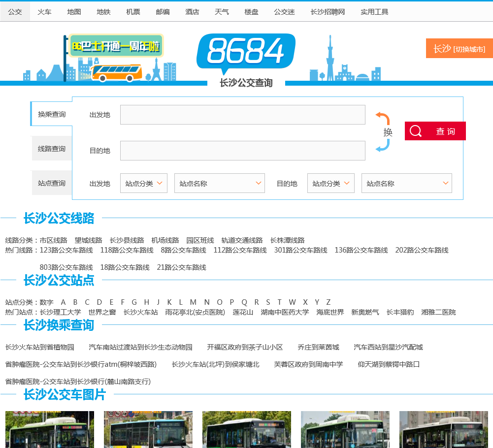Open 机场线路 category link
Screen dimensions: 493x448
[165, 241]
